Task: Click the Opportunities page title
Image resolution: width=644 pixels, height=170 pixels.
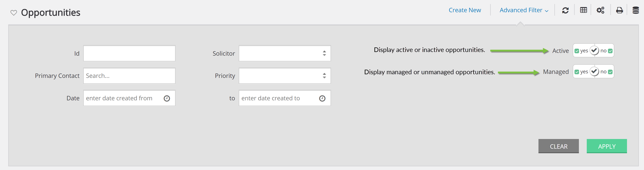Action: (x=50, y=13)
